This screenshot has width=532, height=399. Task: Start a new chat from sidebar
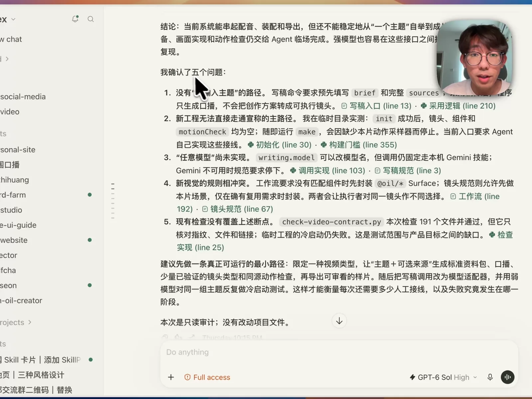coord(11,39)
